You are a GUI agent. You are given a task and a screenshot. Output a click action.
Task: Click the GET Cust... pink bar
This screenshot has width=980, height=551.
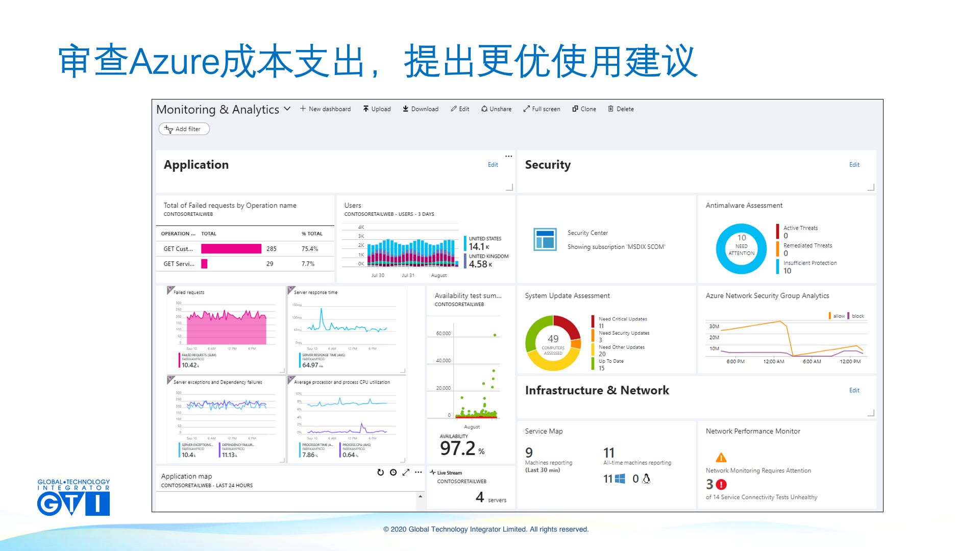click(x=231, y=249)
